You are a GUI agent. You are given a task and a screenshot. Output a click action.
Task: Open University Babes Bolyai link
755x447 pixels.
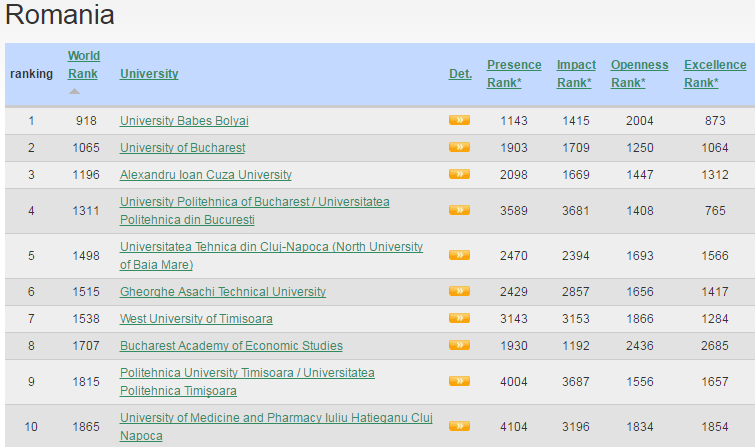(184, 120)
